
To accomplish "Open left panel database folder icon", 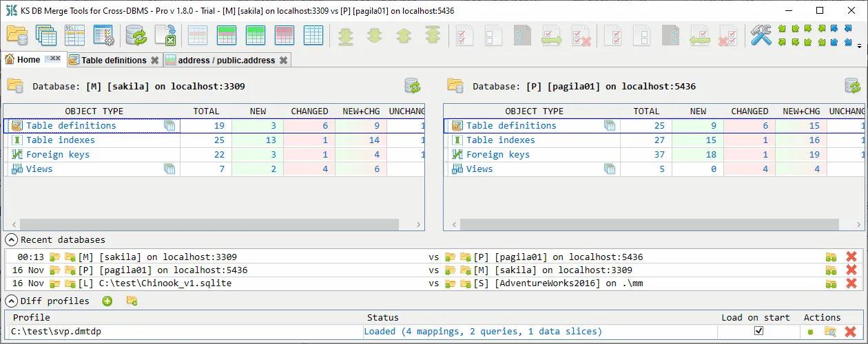I will (14, 85).
